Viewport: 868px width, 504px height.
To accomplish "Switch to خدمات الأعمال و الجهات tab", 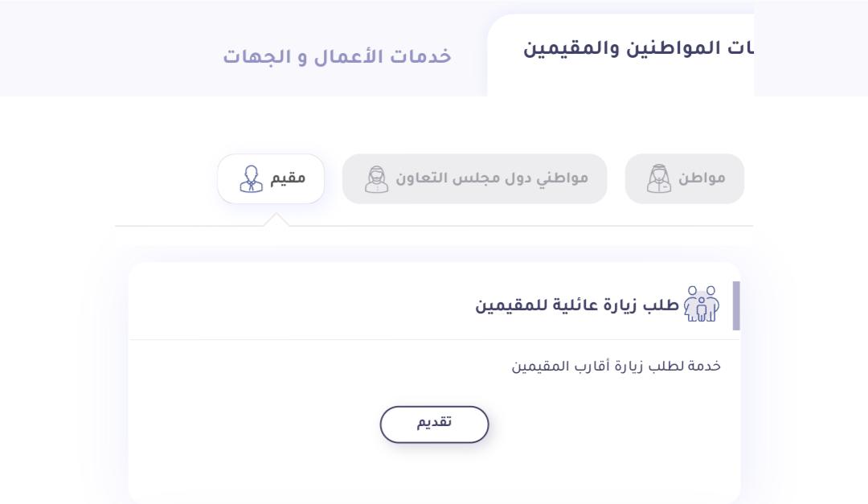I will [x=337, y=56].
